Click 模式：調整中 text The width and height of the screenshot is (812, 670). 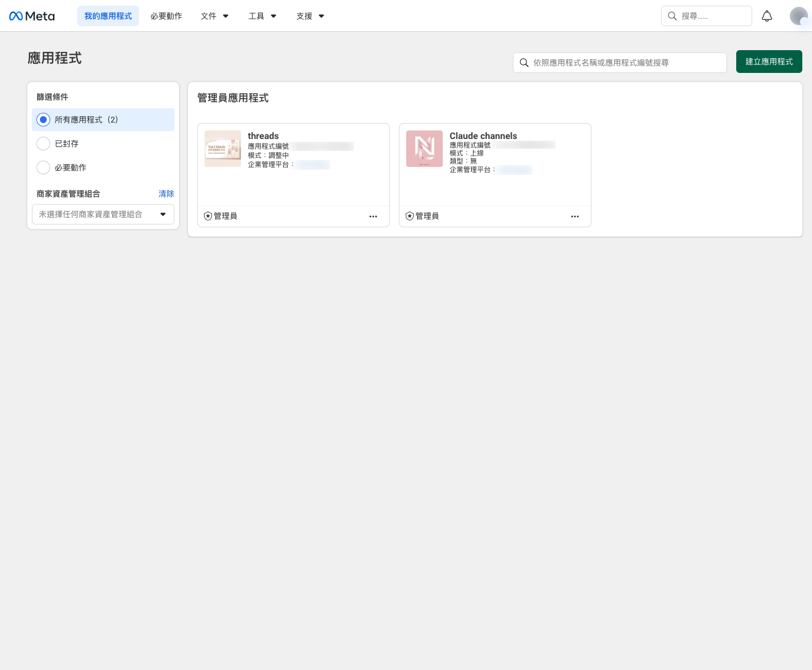(268, 155)
